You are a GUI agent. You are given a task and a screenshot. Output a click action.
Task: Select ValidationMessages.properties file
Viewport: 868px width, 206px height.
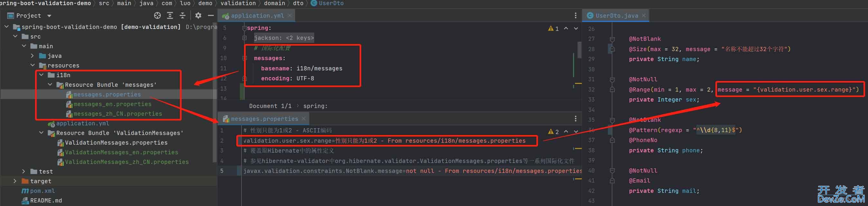[x=116, y=142]
